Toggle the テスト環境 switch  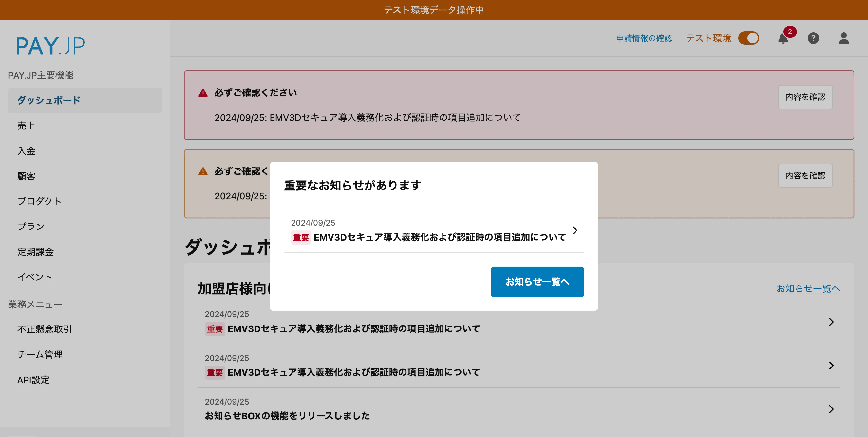748,38
